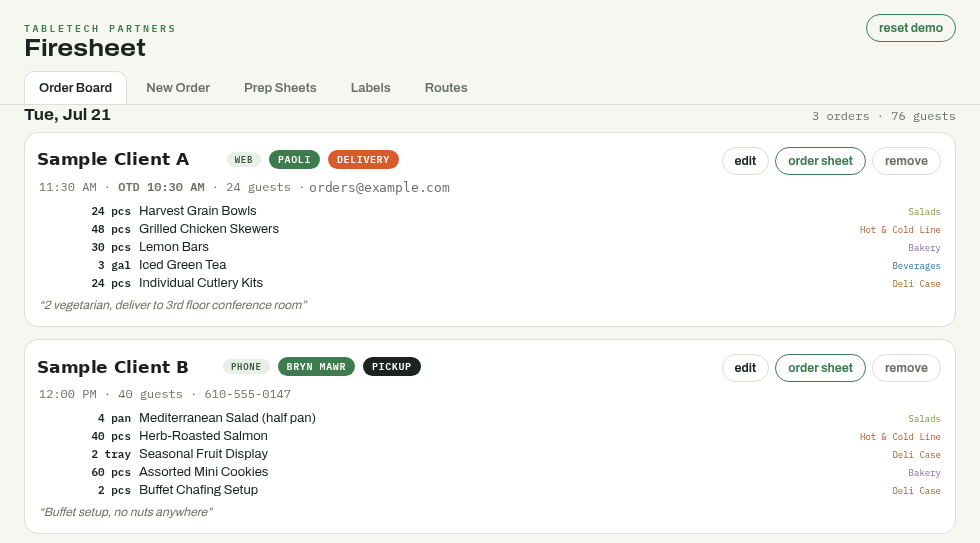Viewport: 980px width, 543px height.
Task: Edit Sample Client B order
Action: 745,368
